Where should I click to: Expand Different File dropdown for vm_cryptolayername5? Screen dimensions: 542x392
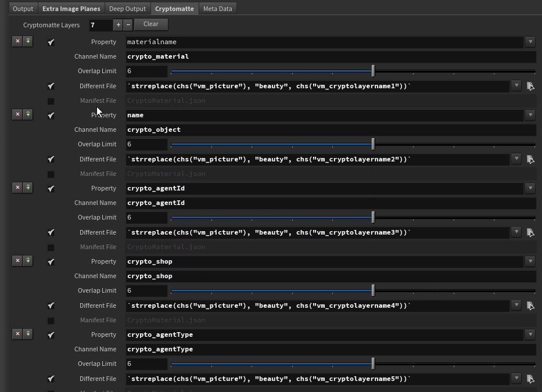pyautogui.click(x=516, y=378)
